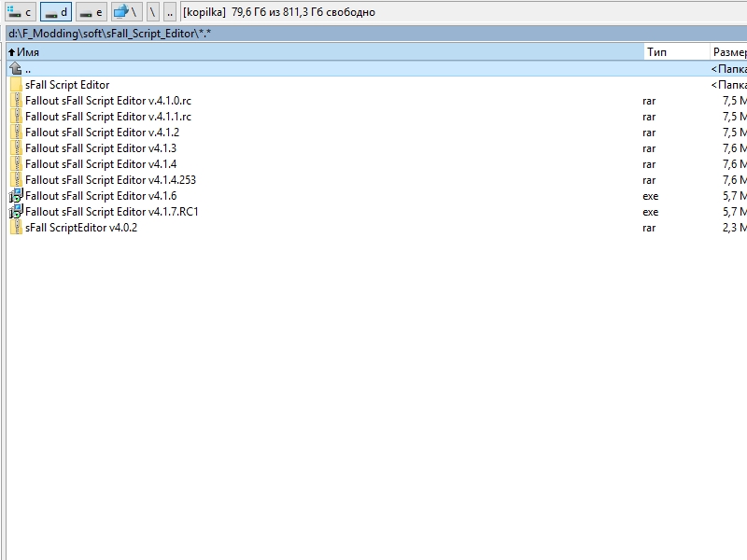Select archive icon of v4.1.3 file

[x=16, y=148]
